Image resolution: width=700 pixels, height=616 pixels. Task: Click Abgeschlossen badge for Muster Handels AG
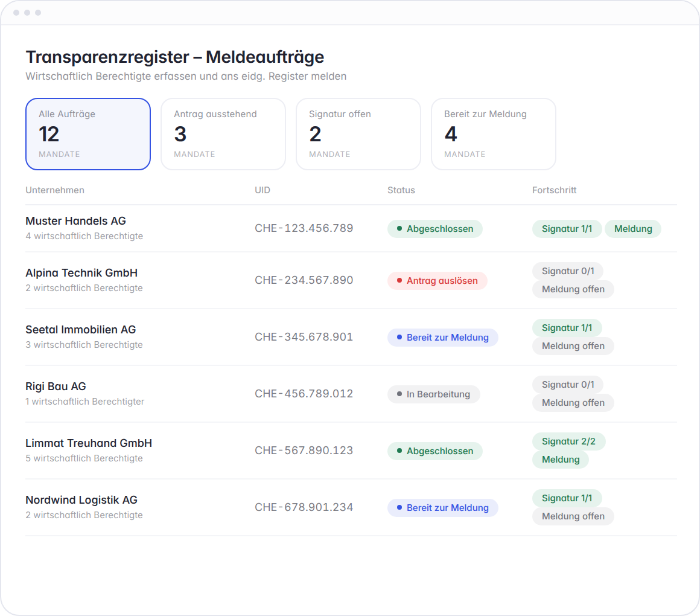[x=435, y=229]
